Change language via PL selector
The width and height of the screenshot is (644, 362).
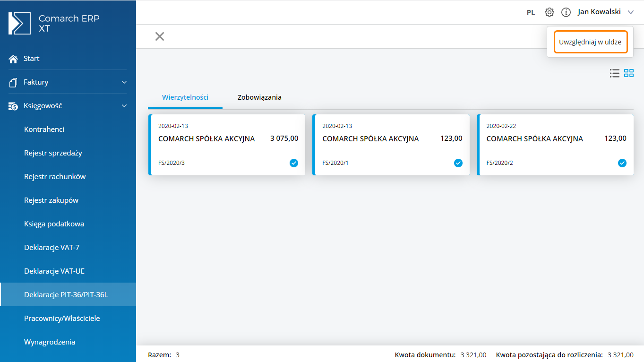pos(531,13)
